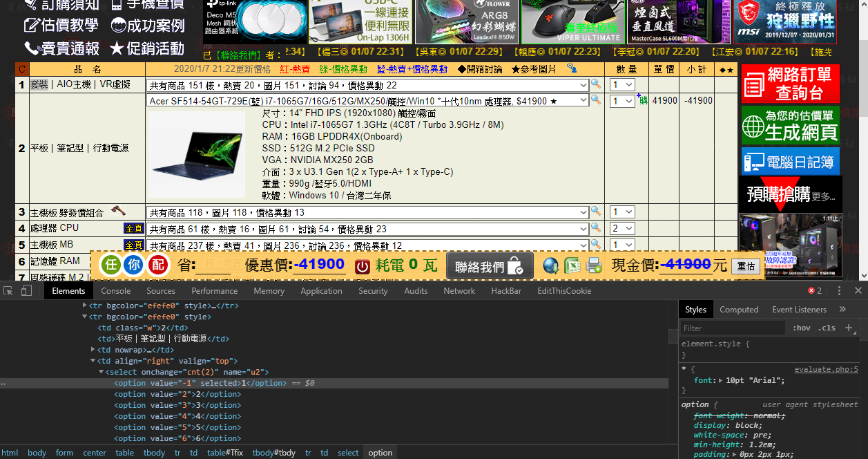Open evaluate.php:5 source link in Styles
Viewport: 868px width, 459px height.
[x=826, y=369]
